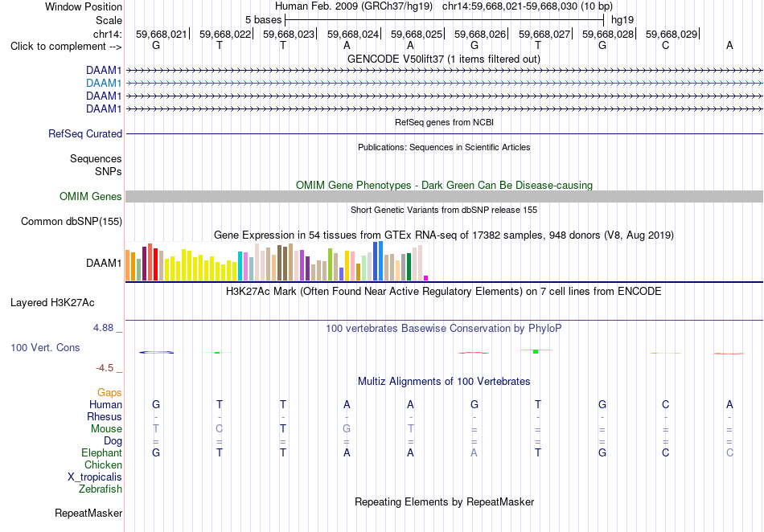764x532 pixels.
Task: Select the Elephant alignment row label
Action: pos(101,452)
